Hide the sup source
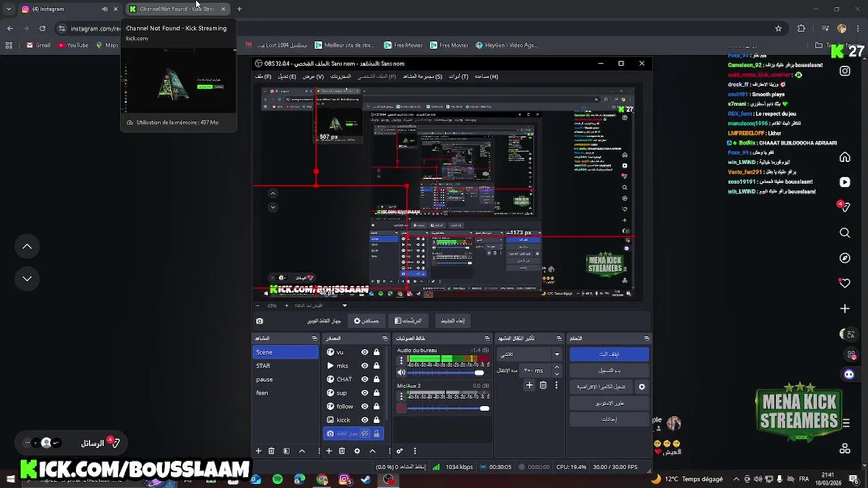Screen dimensions: 868x488 [x=365, y=393]
